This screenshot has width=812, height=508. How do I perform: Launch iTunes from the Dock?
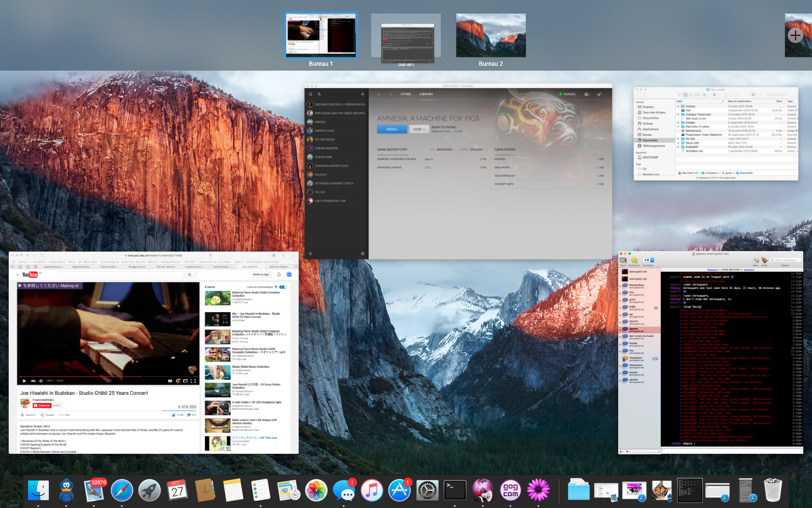pos(372,491)
